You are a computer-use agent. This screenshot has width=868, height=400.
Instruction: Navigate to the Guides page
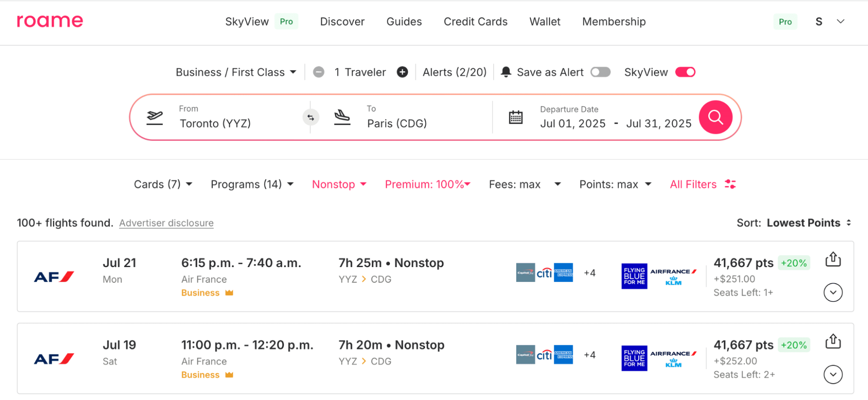[x=404, y=22]
